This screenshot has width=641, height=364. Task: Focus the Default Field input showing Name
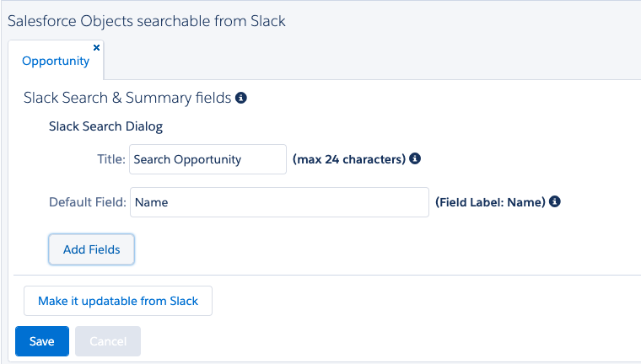279,202
